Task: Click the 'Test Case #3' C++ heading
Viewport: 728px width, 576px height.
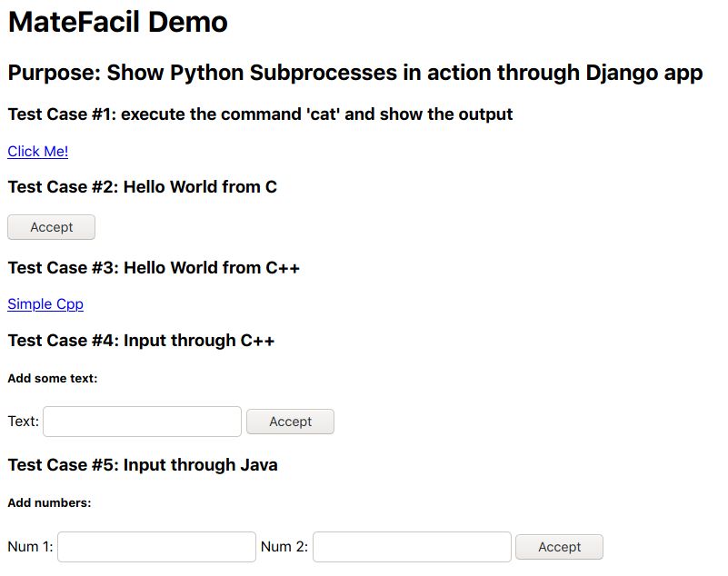Action: 154,268
